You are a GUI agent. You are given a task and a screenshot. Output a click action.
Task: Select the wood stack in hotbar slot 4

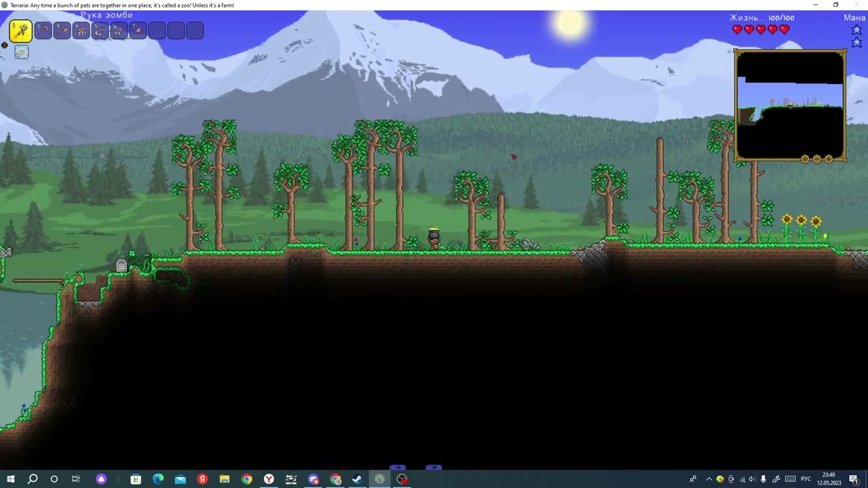click(81, 30)
